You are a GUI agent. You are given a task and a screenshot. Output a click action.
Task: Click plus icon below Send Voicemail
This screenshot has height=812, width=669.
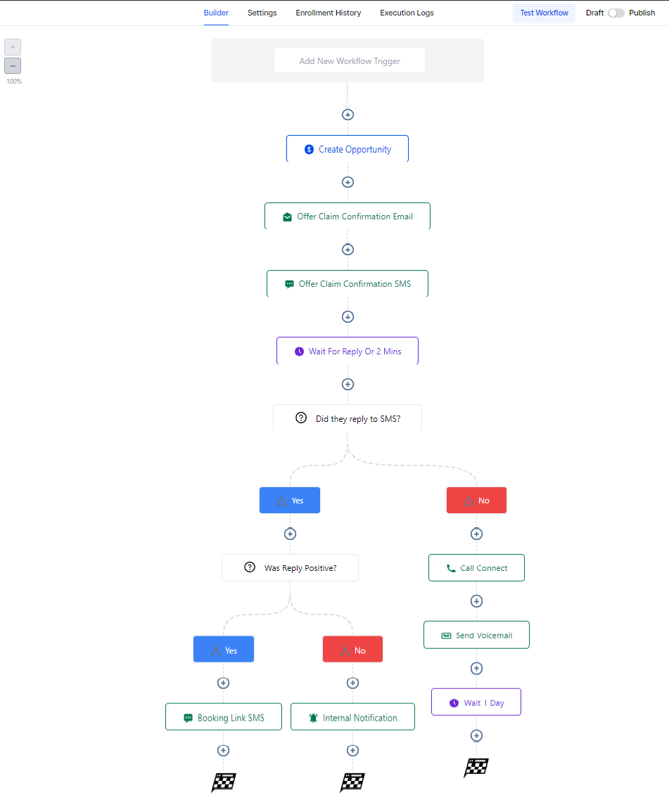click(x=477, y=669)
